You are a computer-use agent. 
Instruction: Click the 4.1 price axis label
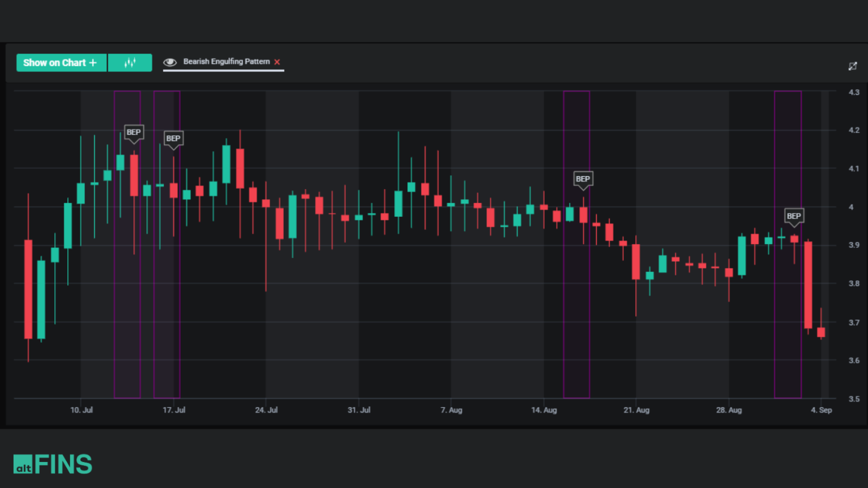tap(854, 168)
